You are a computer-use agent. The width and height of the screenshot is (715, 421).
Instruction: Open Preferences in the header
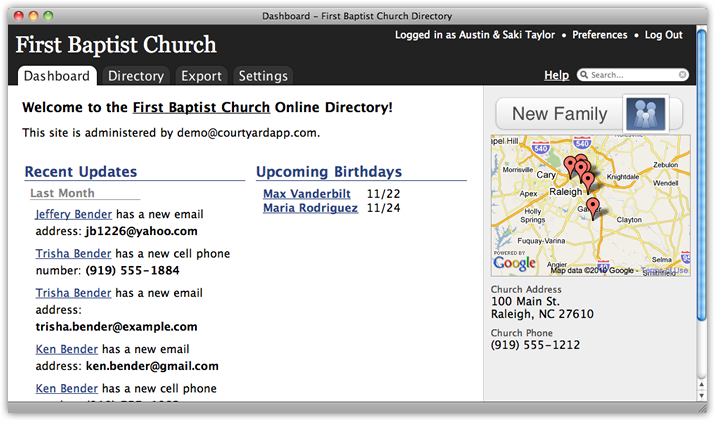(x=600, y=35)
